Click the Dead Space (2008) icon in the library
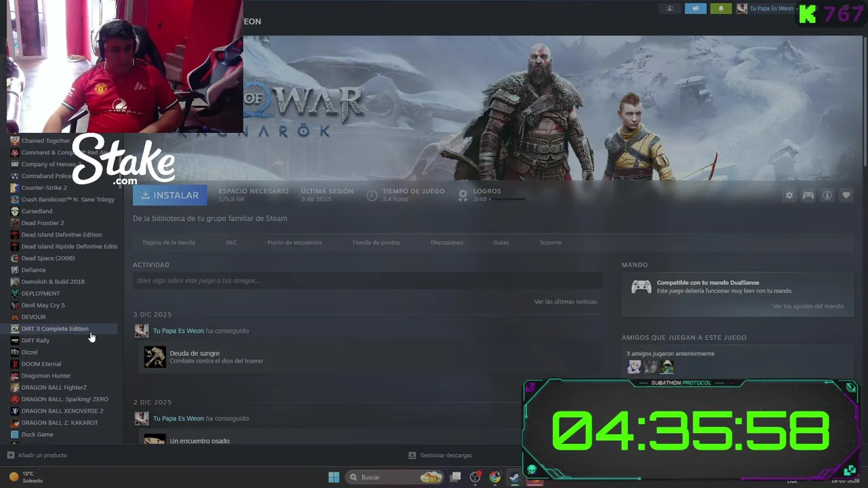Image resolution: width=868 pixels, height=488 pixels. 15,258
